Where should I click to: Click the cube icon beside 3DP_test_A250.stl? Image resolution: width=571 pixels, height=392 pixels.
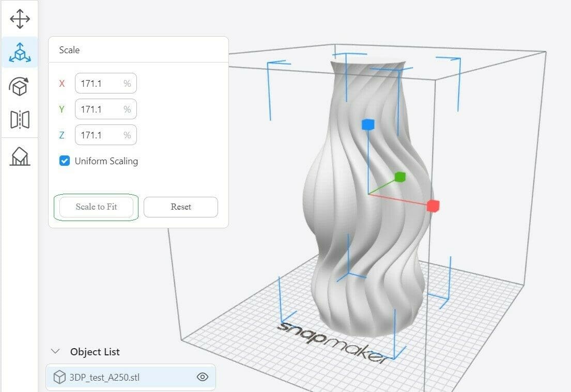pyautogui.click(x=60, y=377)
